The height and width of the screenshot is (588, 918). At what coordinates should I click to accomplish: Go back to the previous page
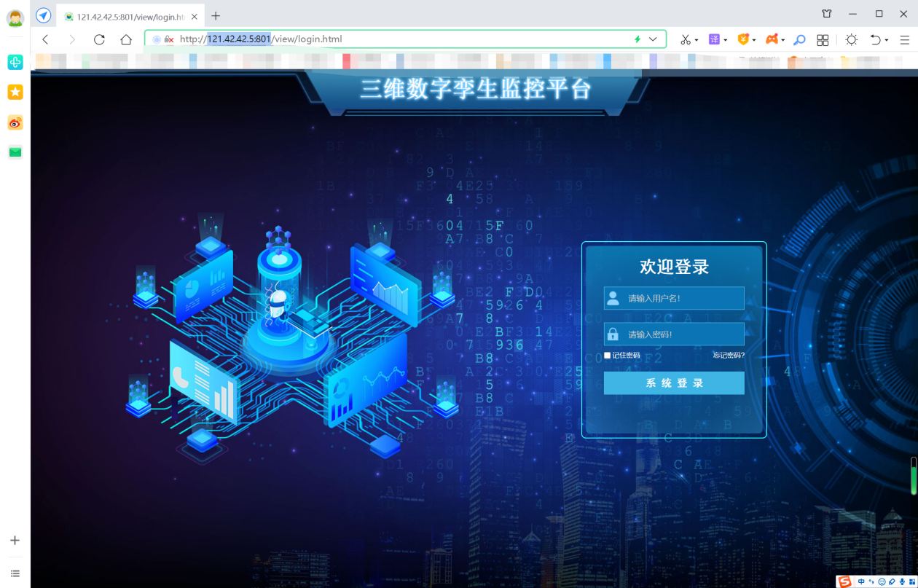tap(46, 39)
